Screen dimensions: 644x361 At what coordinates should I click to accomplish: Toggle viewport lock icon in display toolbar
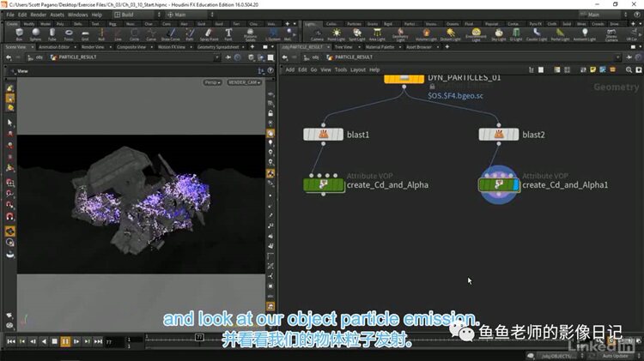tap(270, 113)
